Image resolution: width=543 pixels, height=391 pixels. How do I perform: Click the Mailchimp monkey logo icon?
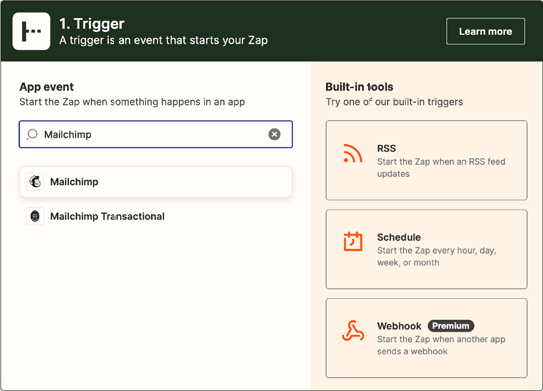tap(35, 181)
